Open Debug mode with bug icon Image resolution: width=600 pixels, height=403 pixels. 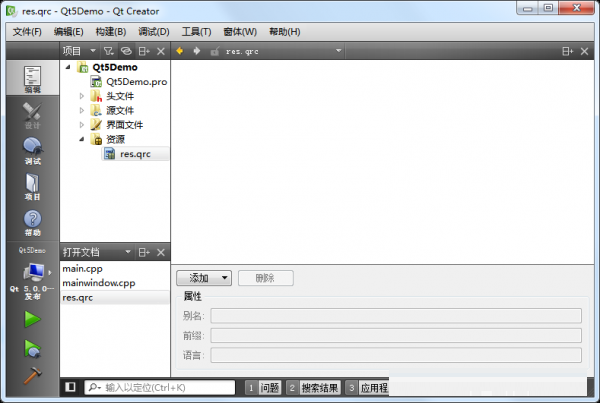(33, 151)
